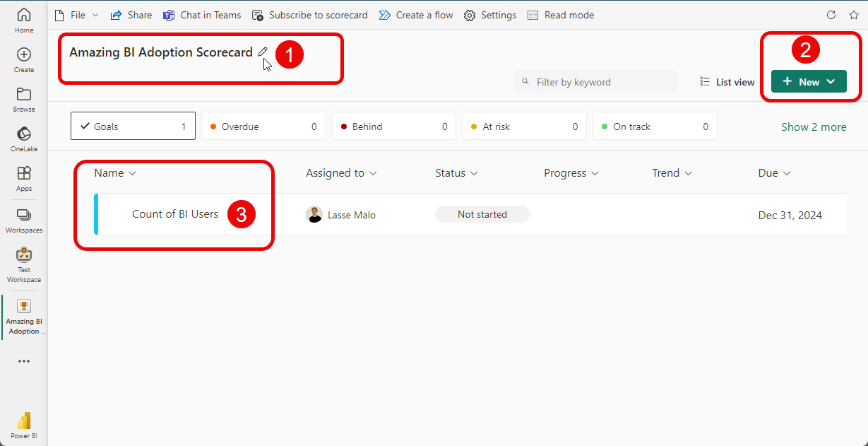Click Chat in Teams
This screenshot has width=868, height=446.
[x=202, y=15]
